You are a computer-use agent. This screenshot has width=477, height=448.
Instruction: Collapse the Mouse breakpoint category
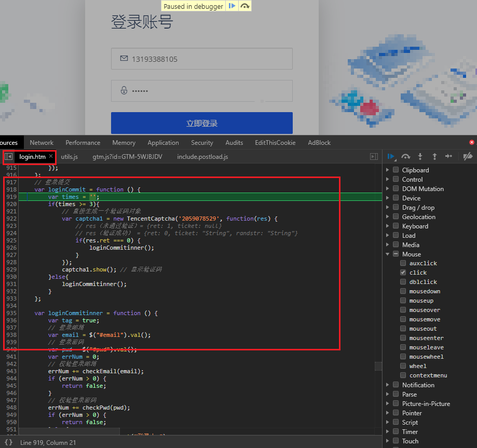click(388, 254)
